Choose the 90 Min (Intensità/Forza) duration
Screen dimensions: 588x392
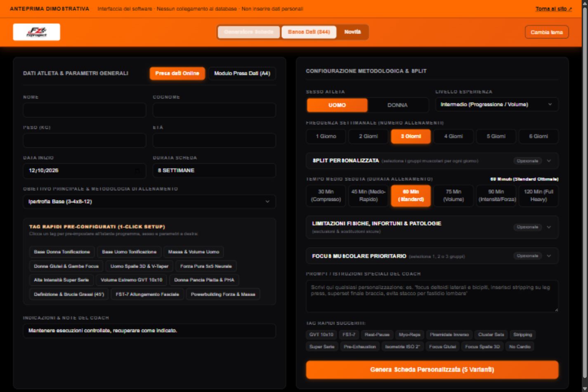point(496,196)
